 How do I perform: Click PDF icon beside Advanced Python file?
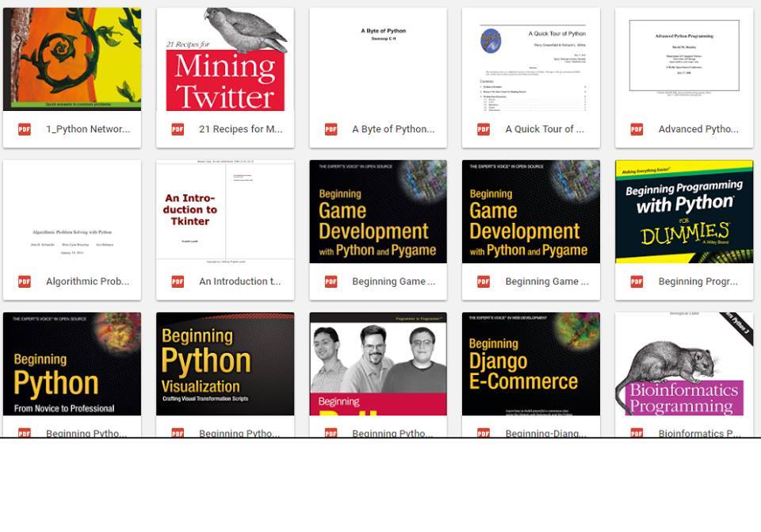tap(637, 129)
